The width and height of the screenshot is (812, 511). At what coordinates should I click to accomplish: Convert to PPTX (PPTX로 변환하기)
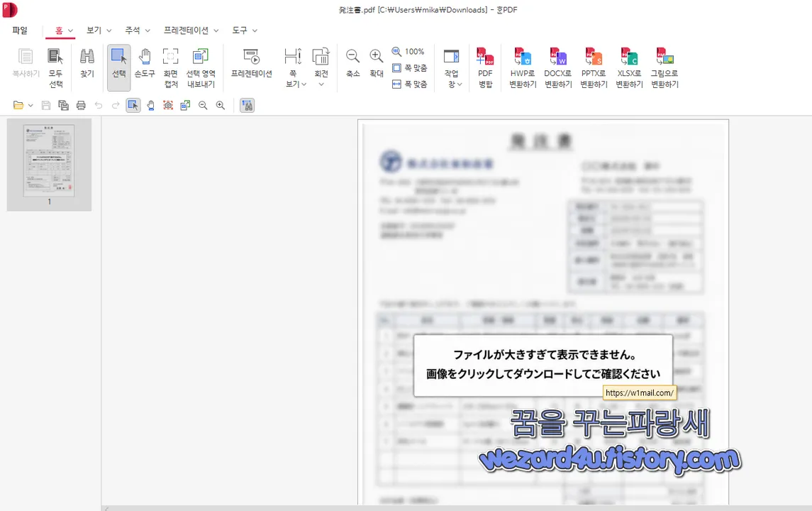(x=594, y=68)
